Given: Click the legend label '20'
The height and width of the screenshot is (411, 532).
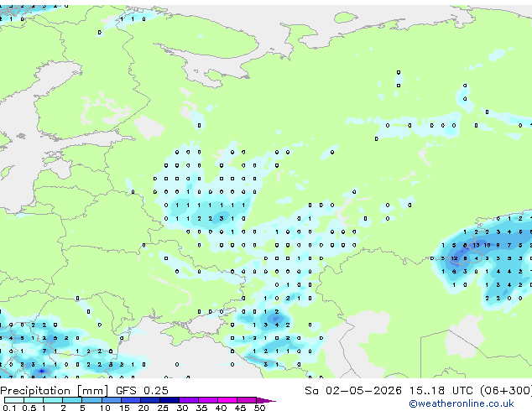Looking at the screenshot, I should click(143, 408).
